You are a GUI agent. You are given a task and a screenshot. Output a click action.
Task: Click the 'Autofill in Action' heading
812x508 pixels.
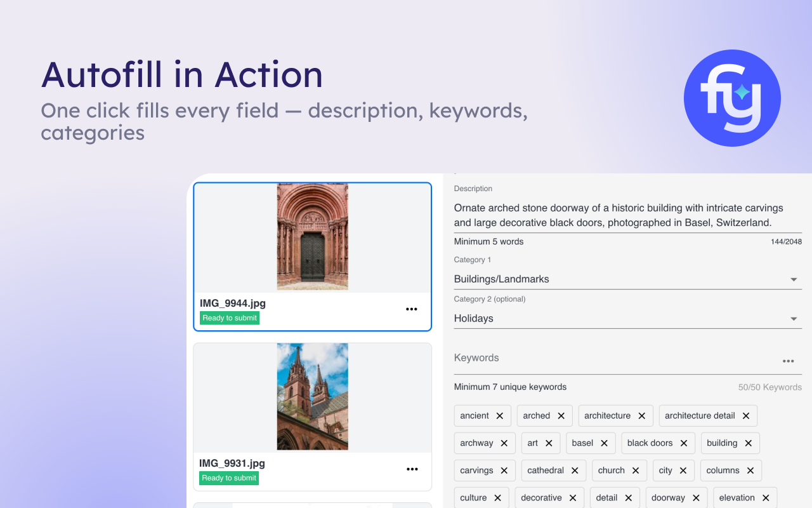coord(182,75)
